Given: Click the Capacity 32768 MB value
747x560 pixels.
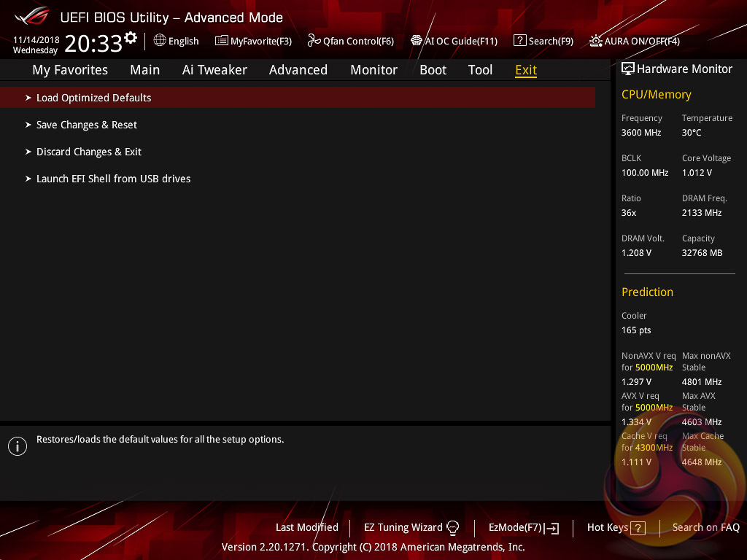Looking at the screenshot, I should pyautogui.click(x=702, y=253).
